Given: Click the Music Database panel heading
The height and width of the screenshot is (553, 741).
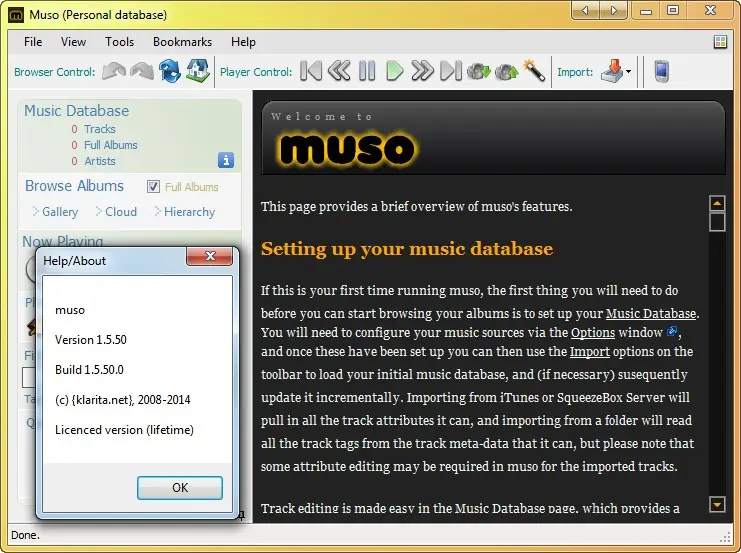Looking at the screenshot, I should (77, 111).
